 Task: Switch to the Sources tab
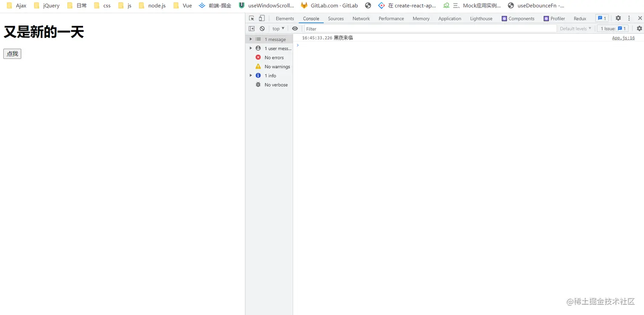(336, 18)
